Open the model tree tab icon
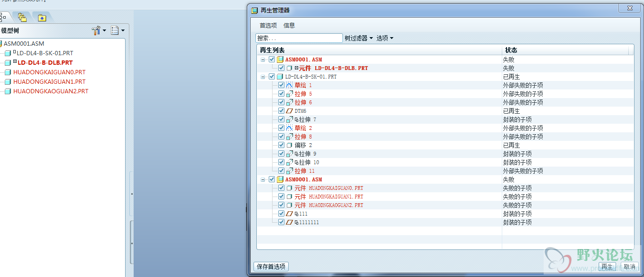 point(3,18)
